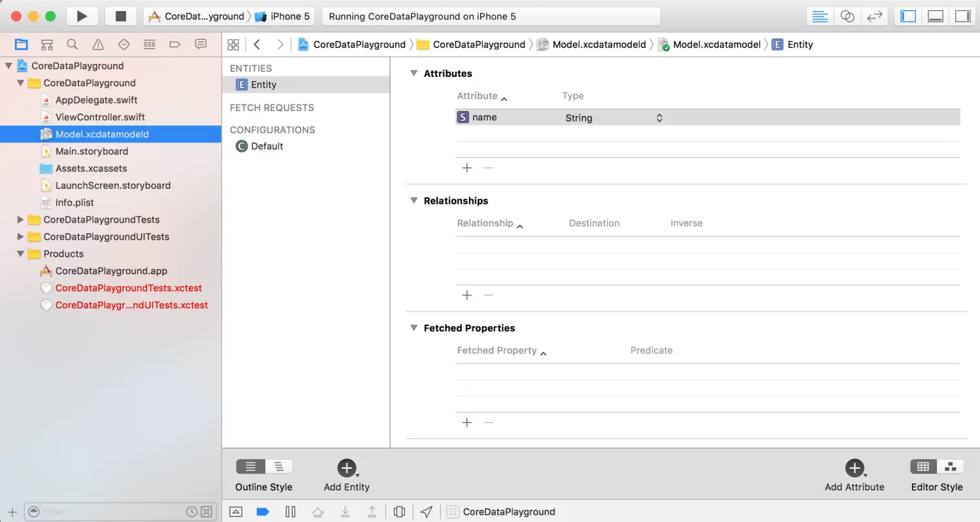Go forward in editor history

[x=280, y=44]
